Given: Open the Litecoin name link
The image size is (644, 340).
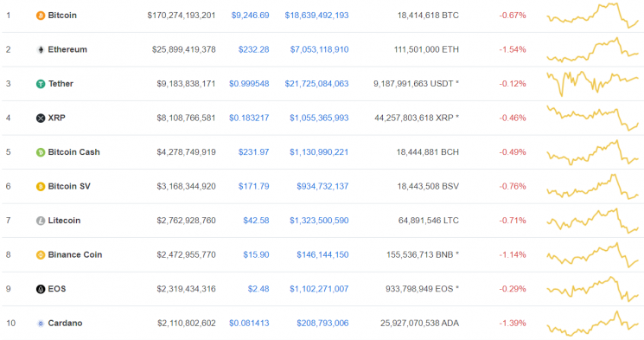Looking at the screenshot, I should [64, 221].
